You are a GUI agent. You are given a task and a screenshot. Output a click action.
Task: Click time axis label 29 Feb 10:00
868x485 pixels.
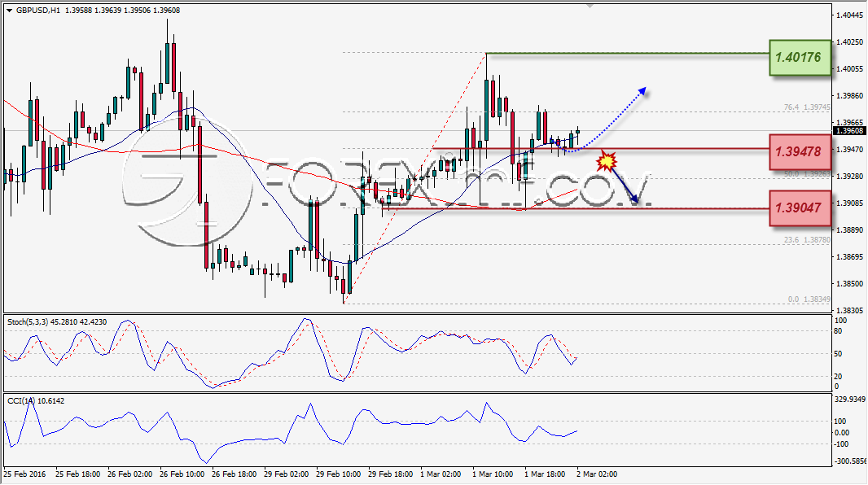(x=338, y=474)
